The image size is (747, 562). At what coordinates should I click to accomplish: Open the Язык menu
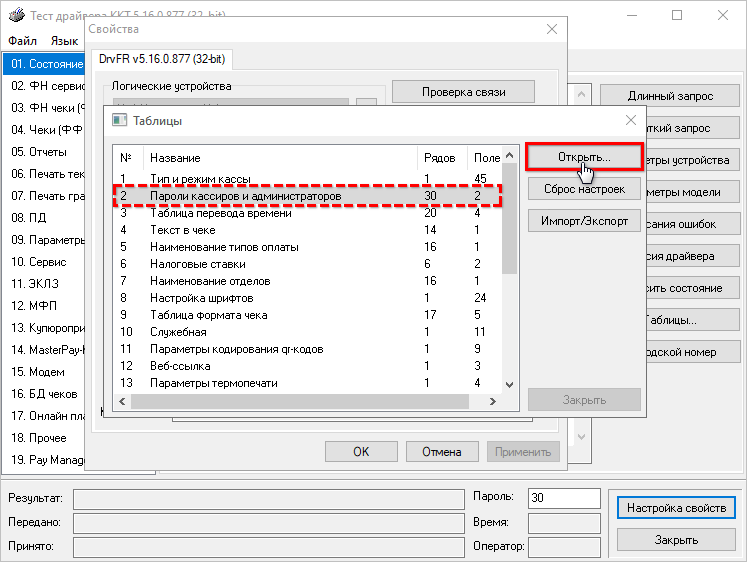point(64,41)
